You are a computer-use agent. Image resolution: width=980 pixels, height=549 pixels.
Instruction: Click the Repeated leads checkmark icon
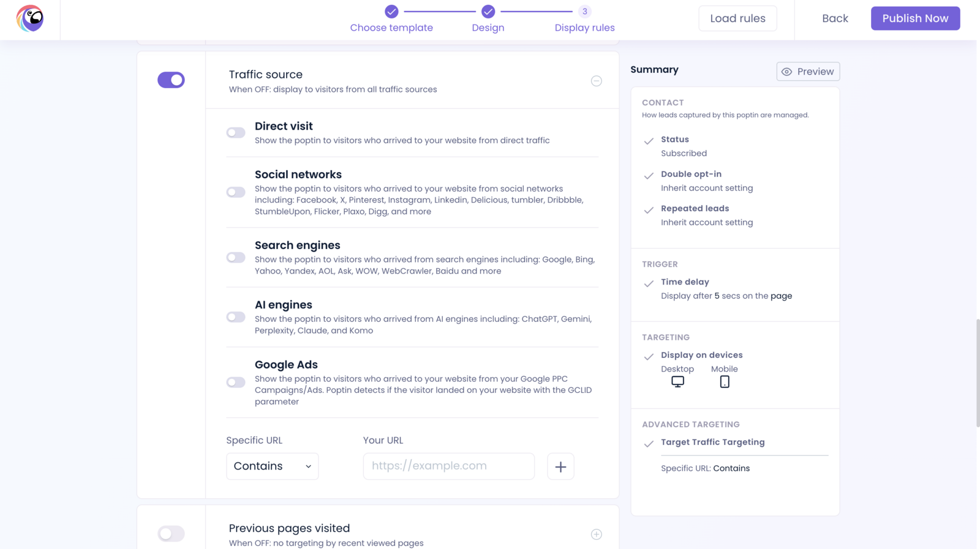click(x=649, y=210)
